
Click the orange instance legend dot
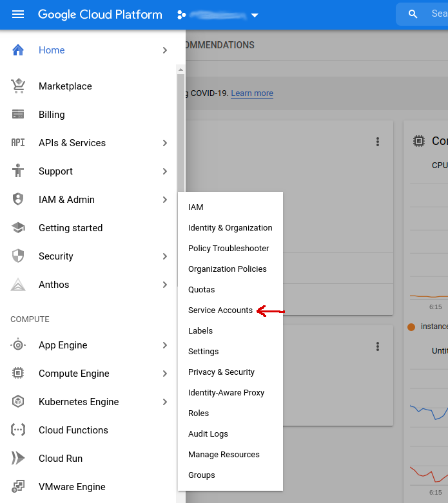tap(411, 327)
